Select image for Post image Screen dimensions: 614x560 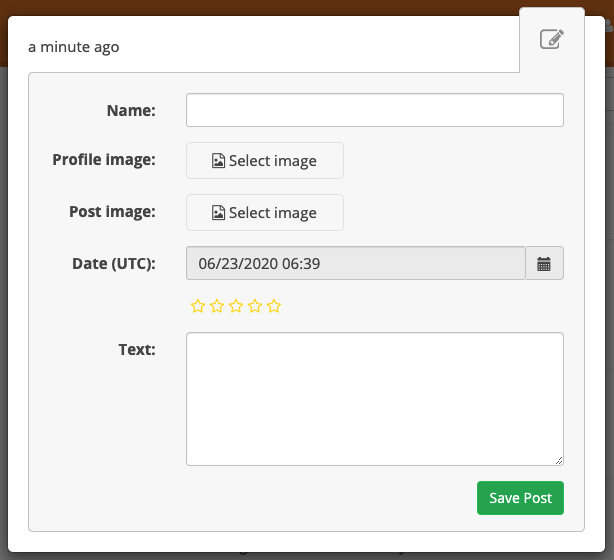point(265,213)
